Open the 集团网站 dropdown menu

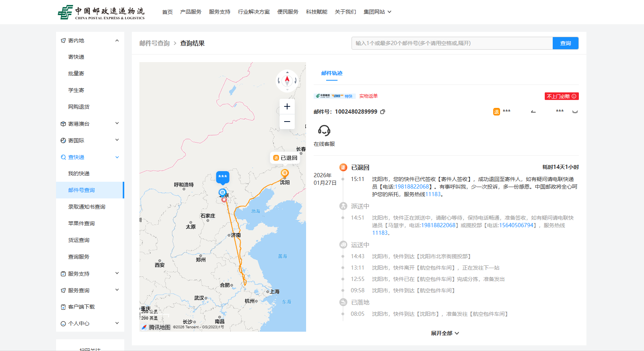coord(377,12)
